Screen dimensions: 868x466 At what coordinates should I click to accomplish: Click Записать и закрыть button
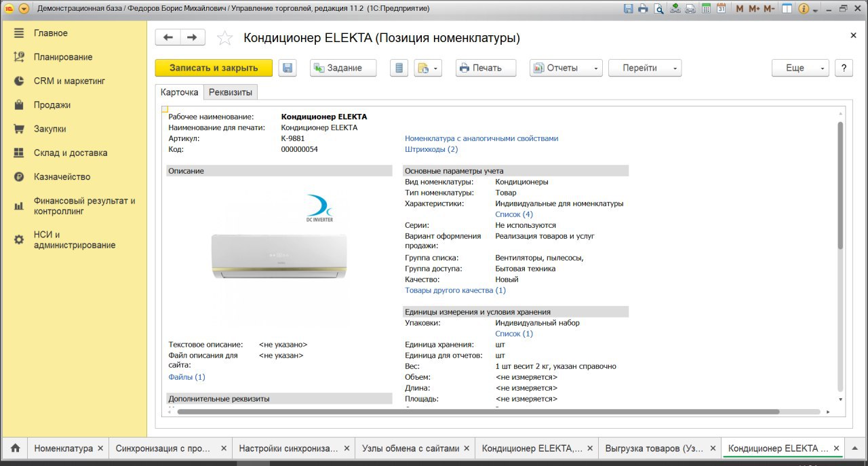[214, 68]
